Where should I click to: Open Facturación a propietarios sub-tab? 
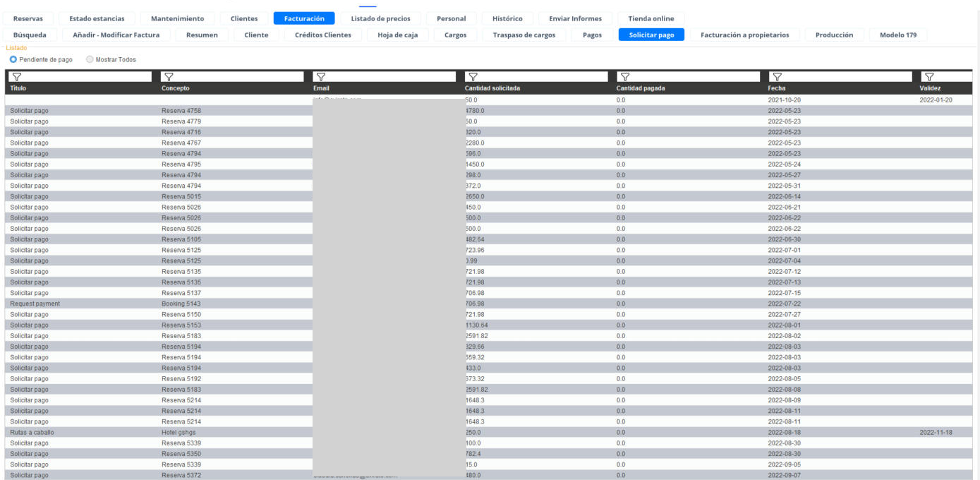tap(745, 35)
